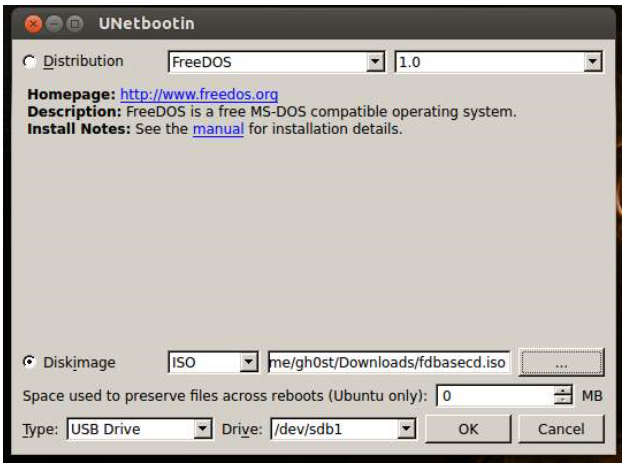The image size is (623, 467).
Task: Click the 'Drive:' label
Action: [x=242, y=429]
